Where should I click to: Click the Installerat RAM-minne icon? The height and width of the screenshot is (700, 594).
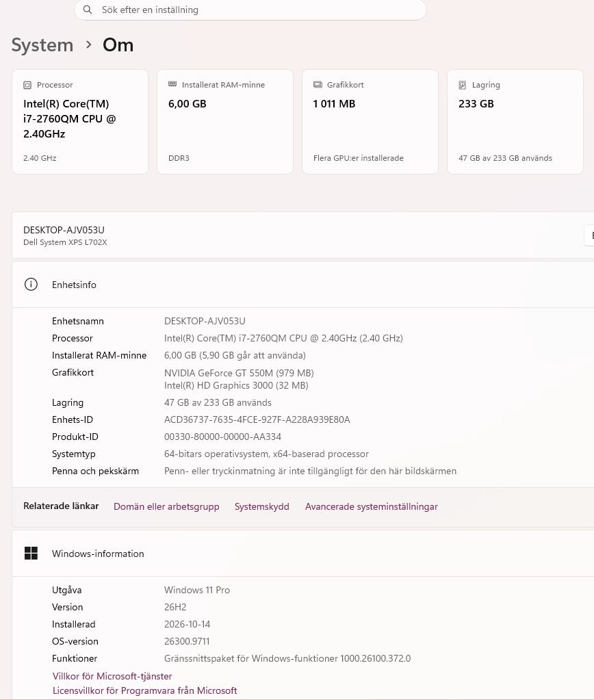coord(172,84)
